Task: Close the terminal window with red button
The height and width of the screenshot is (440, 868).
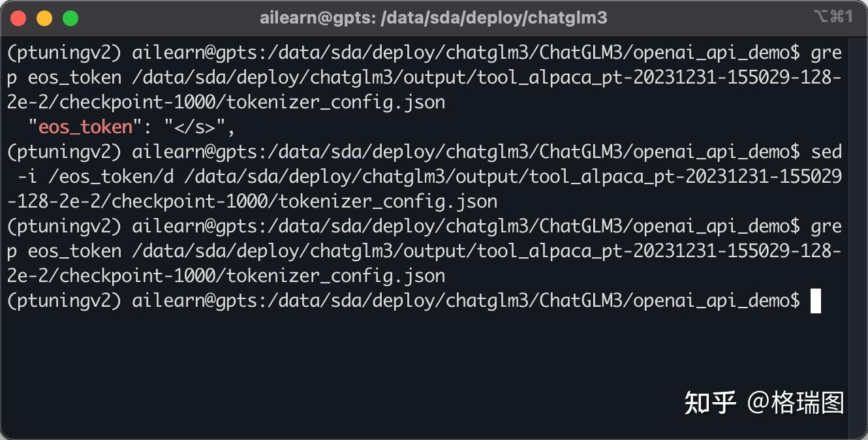Action: (18, 18)
